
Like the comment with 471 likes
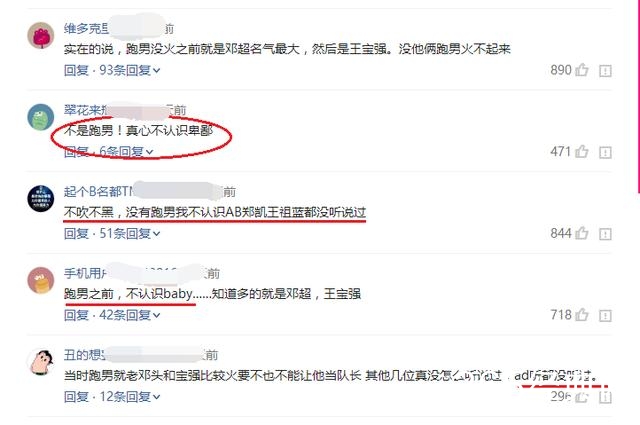(x=582, y=152)
